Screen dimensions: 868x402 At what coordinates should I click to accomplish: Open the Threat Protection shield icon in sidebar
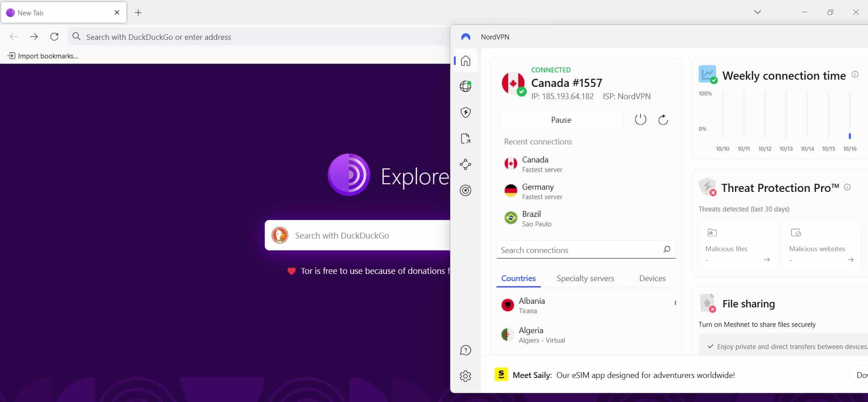(x=466, y=112)
